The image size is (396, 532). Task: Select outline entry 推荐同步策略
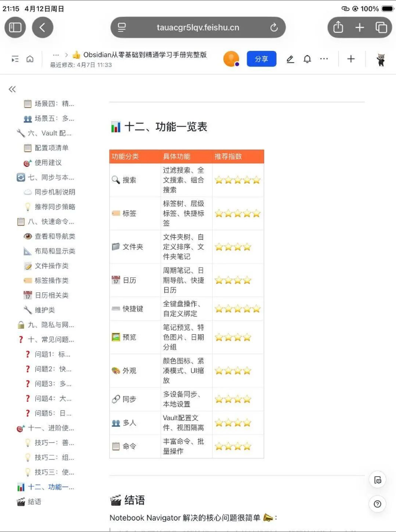(x=50, y=207)
